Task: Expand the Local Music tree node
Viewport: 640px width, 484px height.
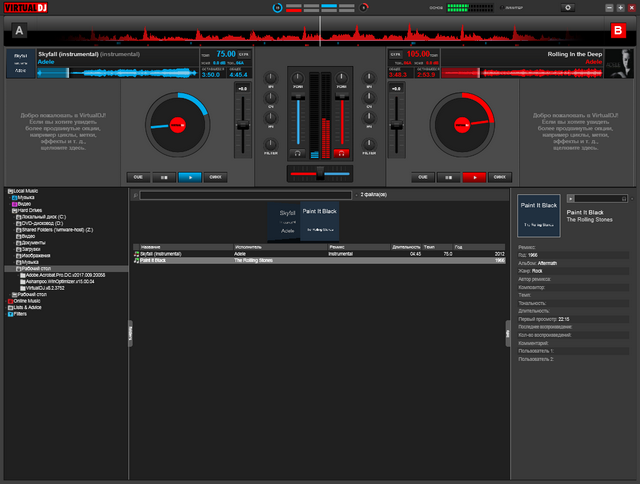Action: (6, 191)
